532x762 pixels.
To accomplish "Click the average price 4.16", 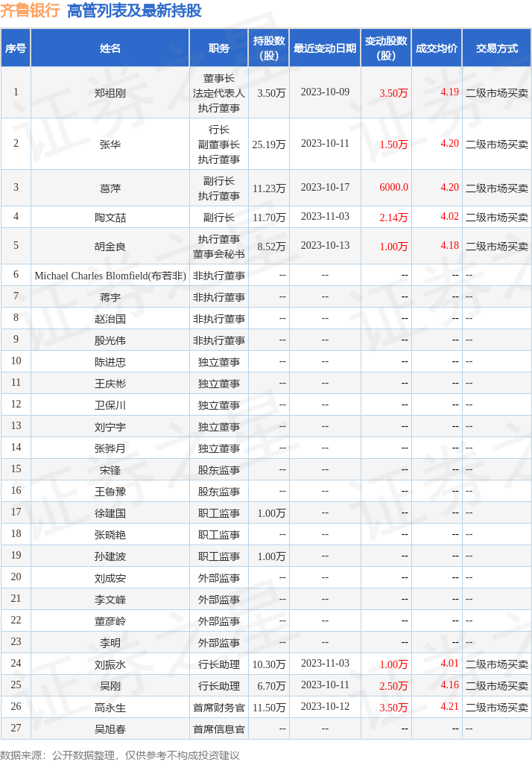I will 450,685.
